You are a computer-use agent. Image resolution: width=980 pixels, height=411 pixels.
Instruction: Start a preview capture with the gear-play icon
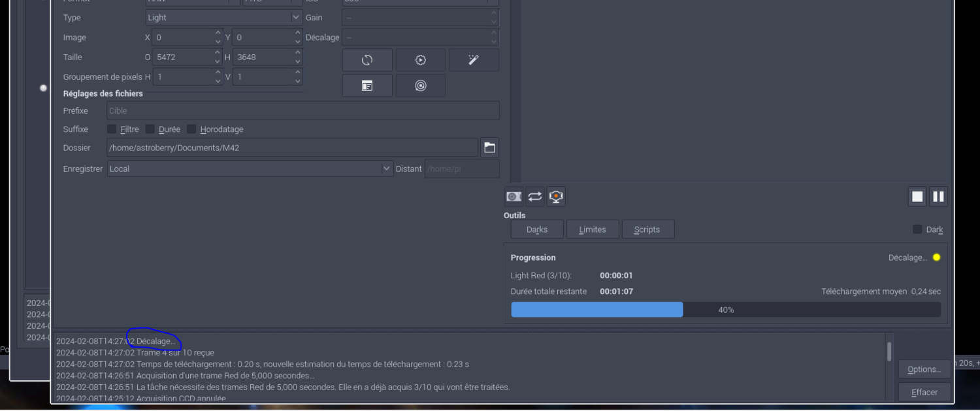tap(420, 59)
